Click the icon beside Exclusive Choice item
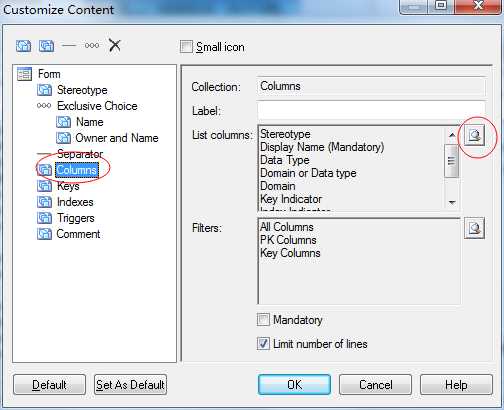Screen dimensions: 504x410 tap(44, 106)
